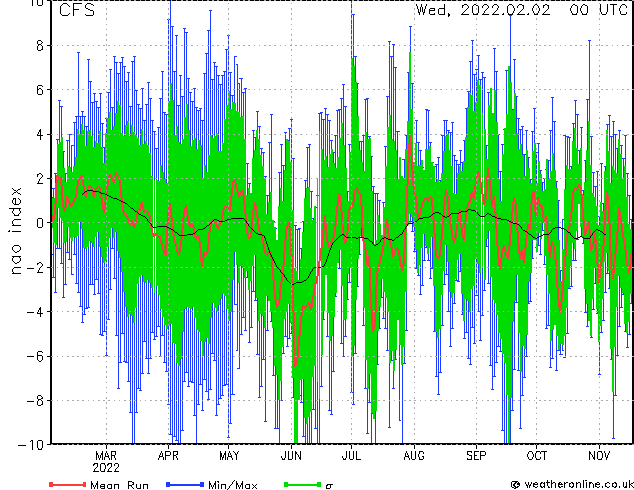Click the JUN month axis label
Screen dimensions: 634x490
click(x=291, y=456)
